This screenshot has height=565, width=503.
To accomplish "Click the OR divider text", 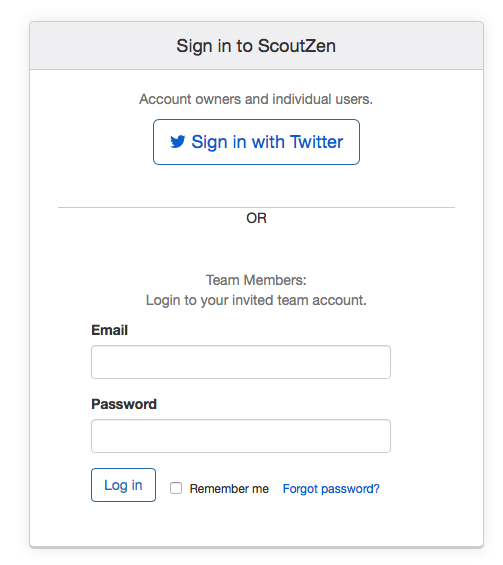I will [x=257, y=218].
